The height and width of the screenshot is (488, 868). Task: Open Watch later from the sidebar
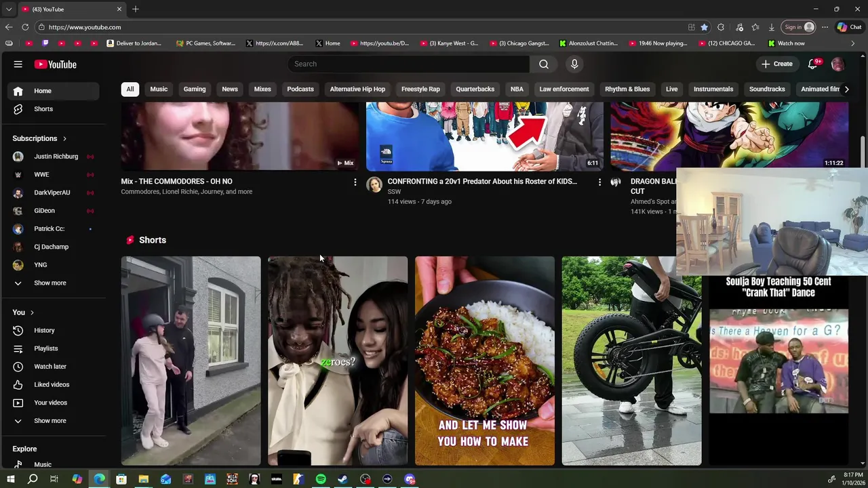54,367
